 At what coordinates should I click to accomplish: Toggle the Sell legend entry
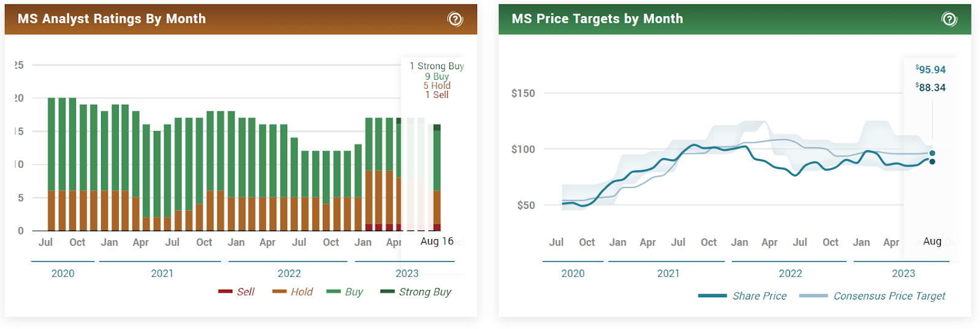tap(236, 292)
